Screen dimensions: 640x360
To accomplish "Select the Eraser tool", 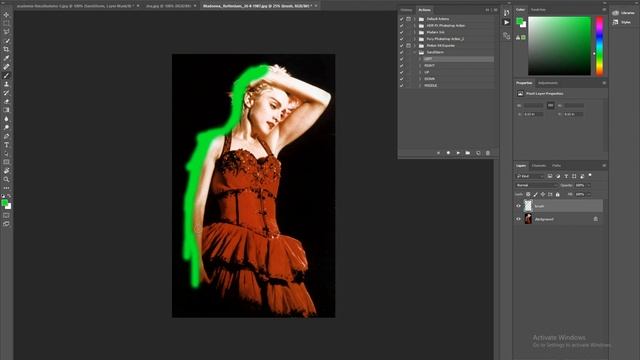I will point(6,101).
